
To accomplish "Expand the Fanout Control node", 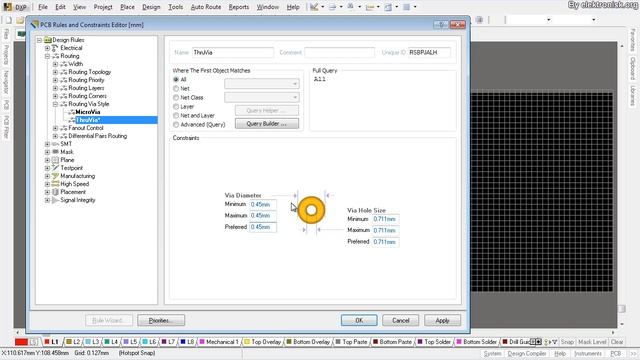I will [55, 128].
